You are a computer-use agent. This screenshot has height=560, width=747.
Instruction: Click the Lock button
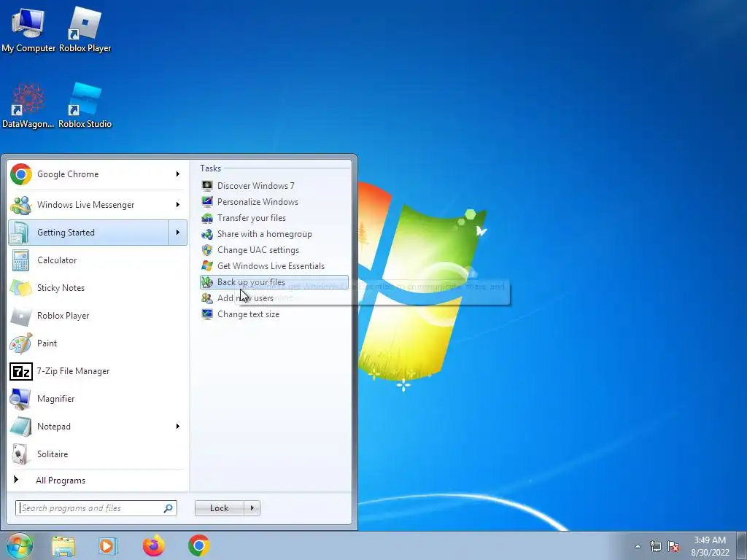(x=219, y=508)
